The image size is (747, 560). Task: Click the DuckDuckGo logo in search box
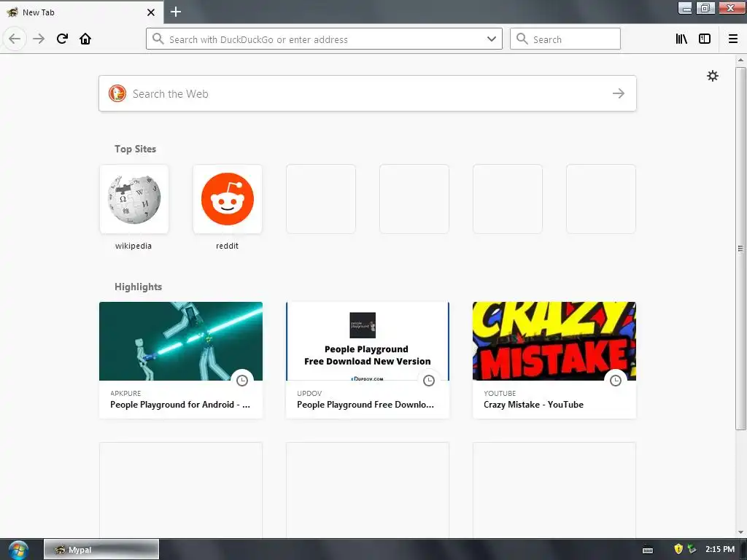pyautogui.click(x=117, y=93)
